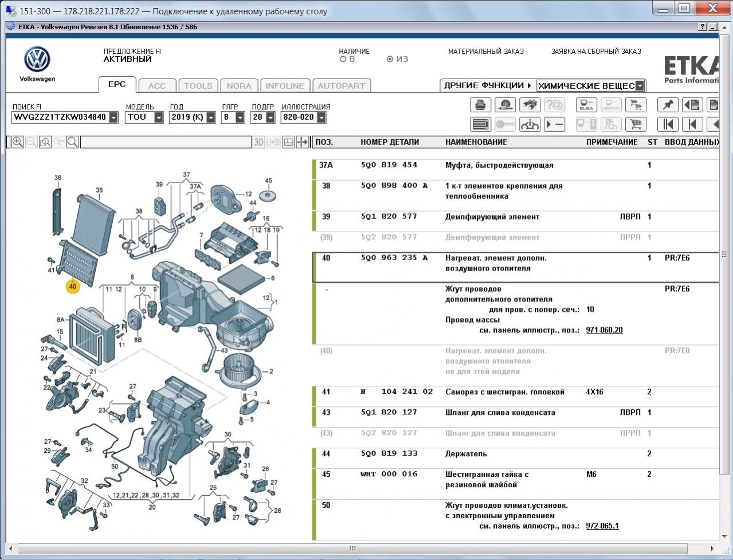Image resolution: width=733 pixels, height=560 pixels.
Task: Open the ИЛЛЮСТРАЦИЯ 820-020 dropdown
Action: pos(321,117)
